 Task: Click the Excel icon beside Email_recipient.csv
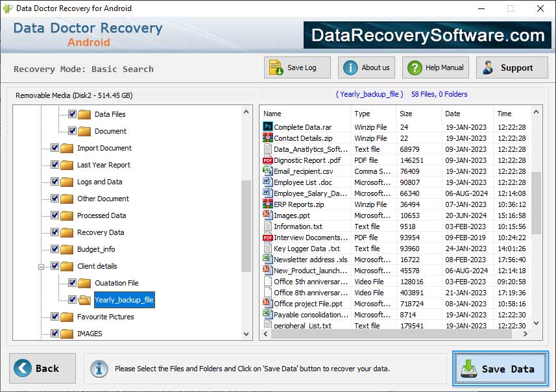[x=269, y=171]
